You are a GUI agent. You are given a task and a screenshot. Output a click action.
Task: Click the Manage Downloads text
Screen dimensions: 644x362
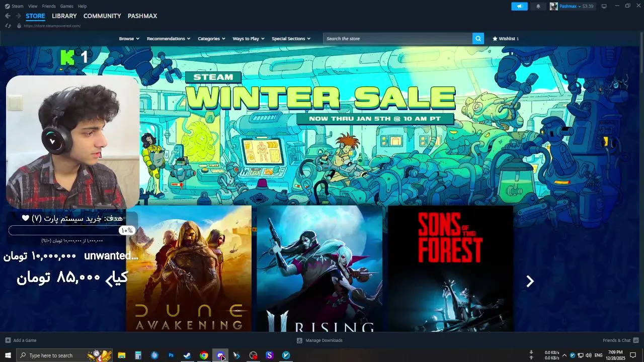pos(324,340)
